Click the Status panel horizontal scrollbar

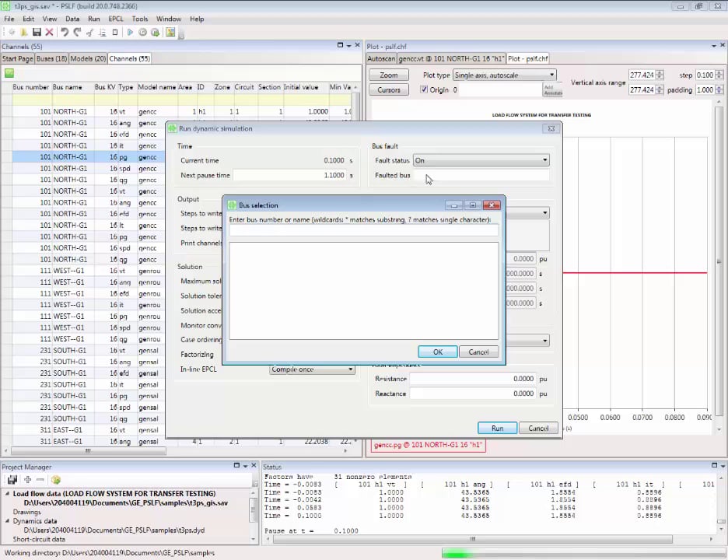coord(473,539)
